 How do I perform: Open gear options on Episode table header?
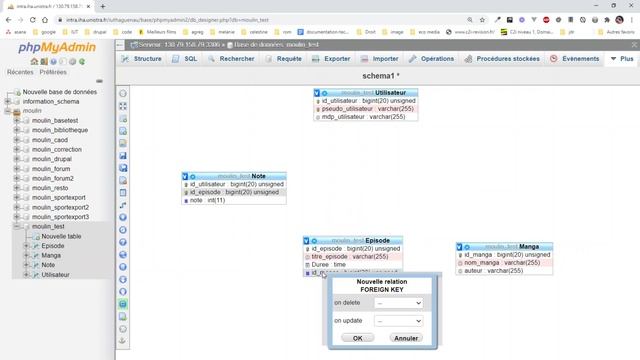314,241
